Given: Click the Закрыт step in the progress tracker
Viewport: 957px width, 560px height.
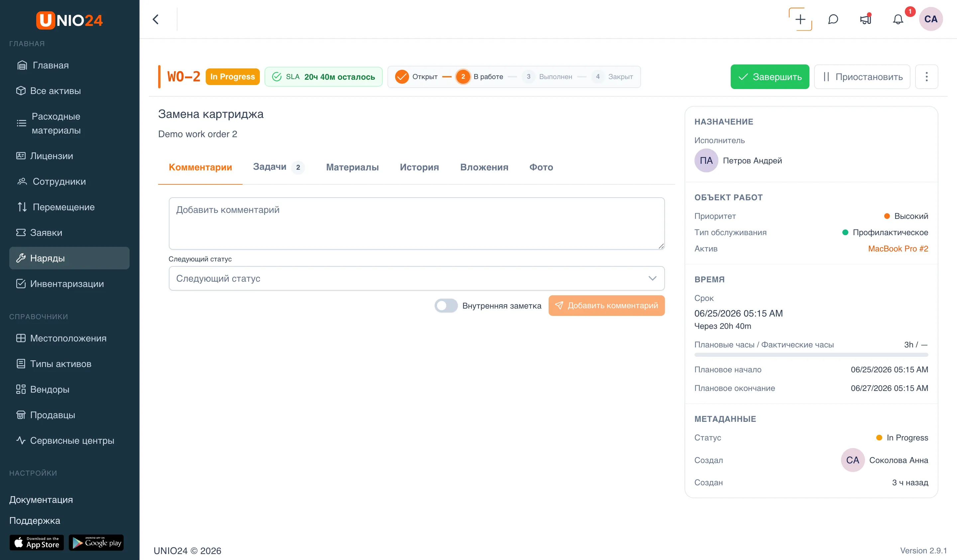Looking at the screenshot, I should click(612, 77).
